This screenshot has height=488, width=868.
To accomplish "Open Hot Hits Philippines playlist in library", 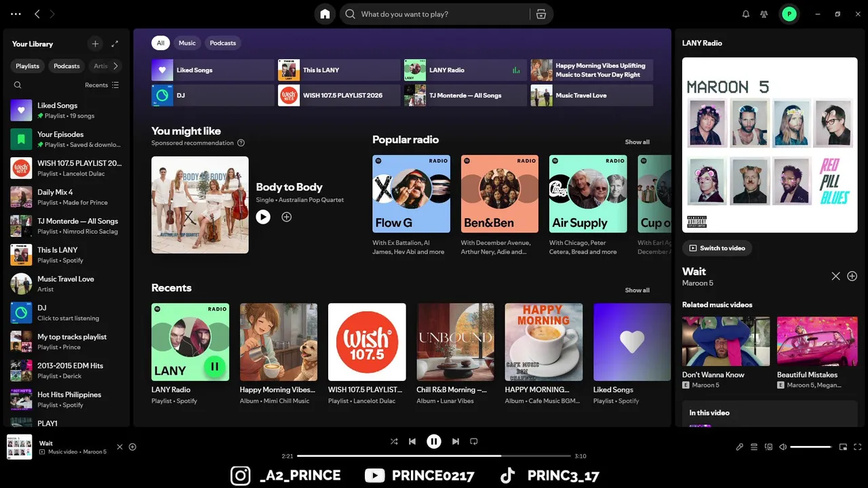I will coord(66,399).
